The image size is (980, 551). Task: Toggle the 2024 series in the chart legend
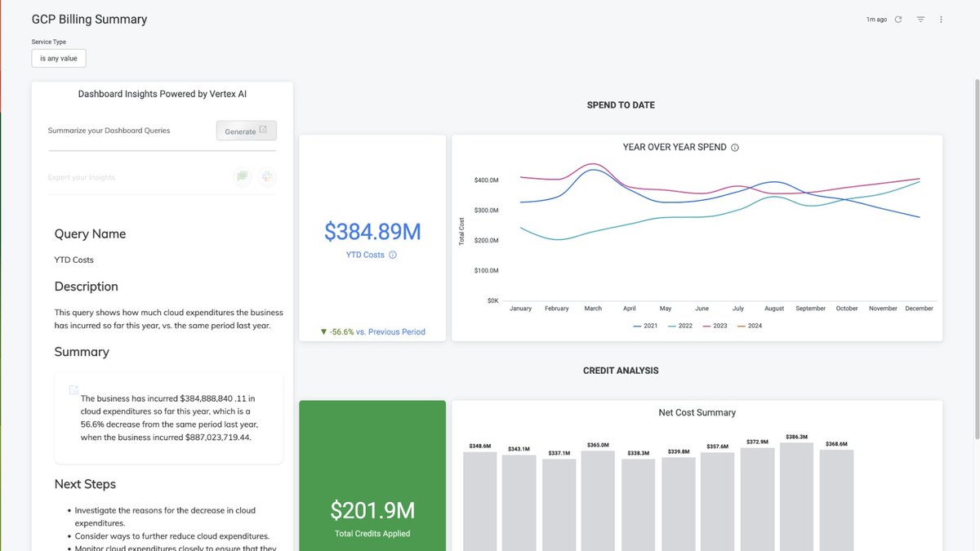(749, 326)
